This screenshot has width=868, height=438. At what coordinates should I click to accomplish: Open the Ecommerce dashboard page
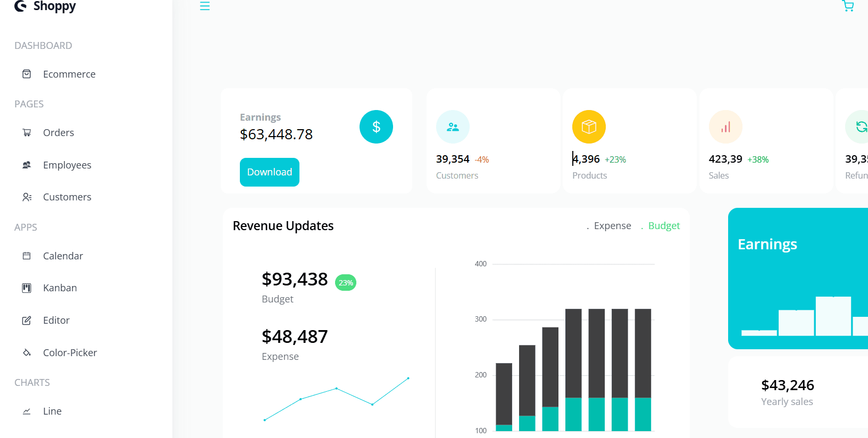(69, 74)
